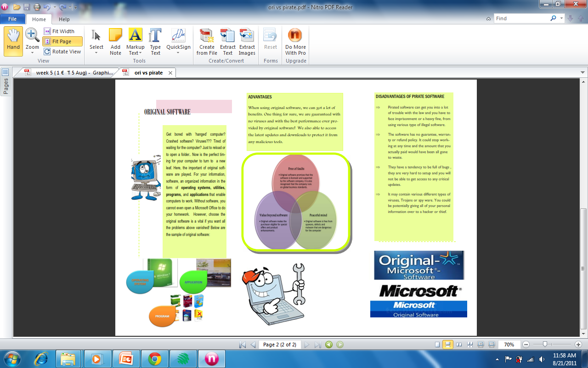This screenshot has height=368, width=588.
Task: Switch to the Home ribbon tab
Action: (39, 19)
